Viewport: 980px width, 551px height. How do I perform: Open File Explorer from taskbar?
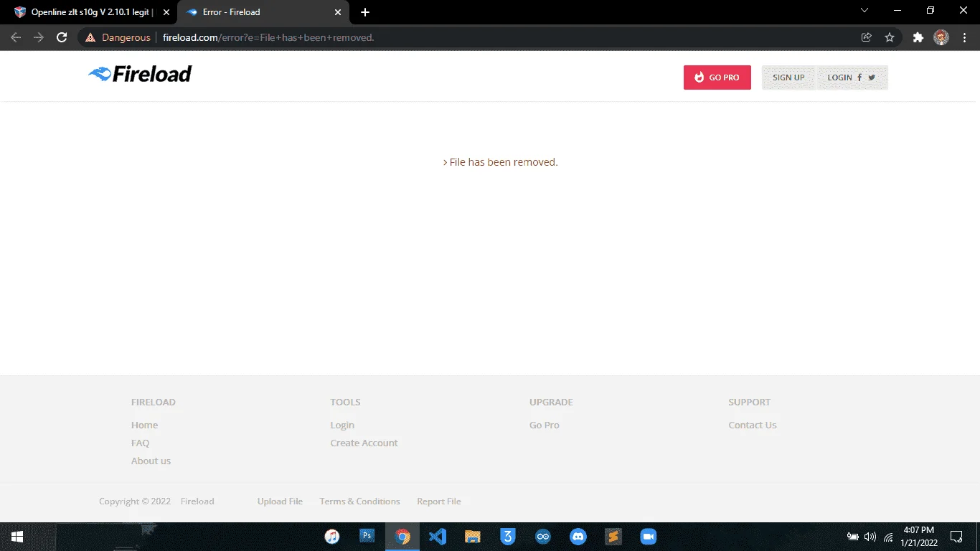[x=473, y=537]
